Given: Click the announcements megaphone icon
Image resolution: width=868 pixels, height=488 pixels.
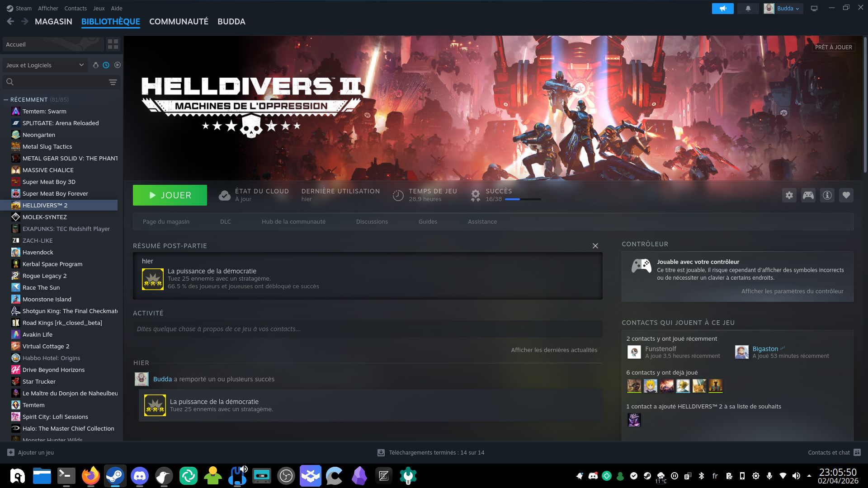Looking at the screenshot, I should [x=722, y=9].
